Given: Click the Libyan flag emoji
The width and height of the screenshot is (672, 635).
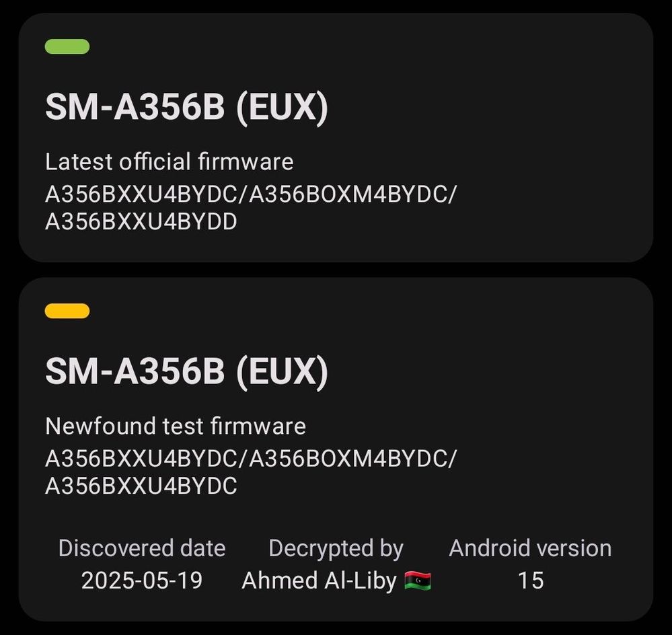Looking at the screenshot, I should pyautogui.click(x=418, y=581).
